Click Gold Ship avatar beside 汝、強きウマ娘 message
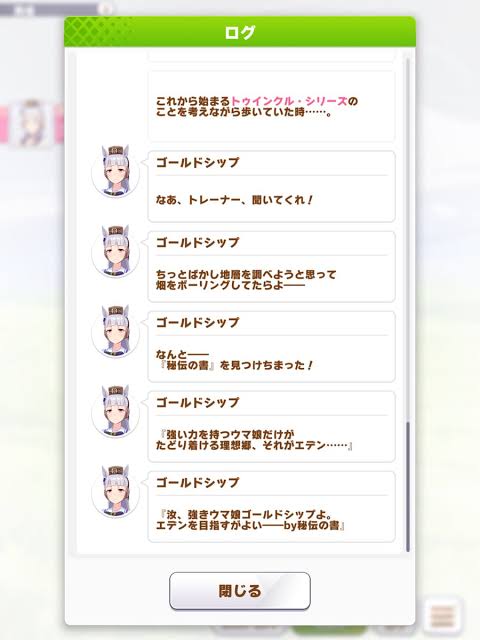480x640 pixels. pos(116,492)
